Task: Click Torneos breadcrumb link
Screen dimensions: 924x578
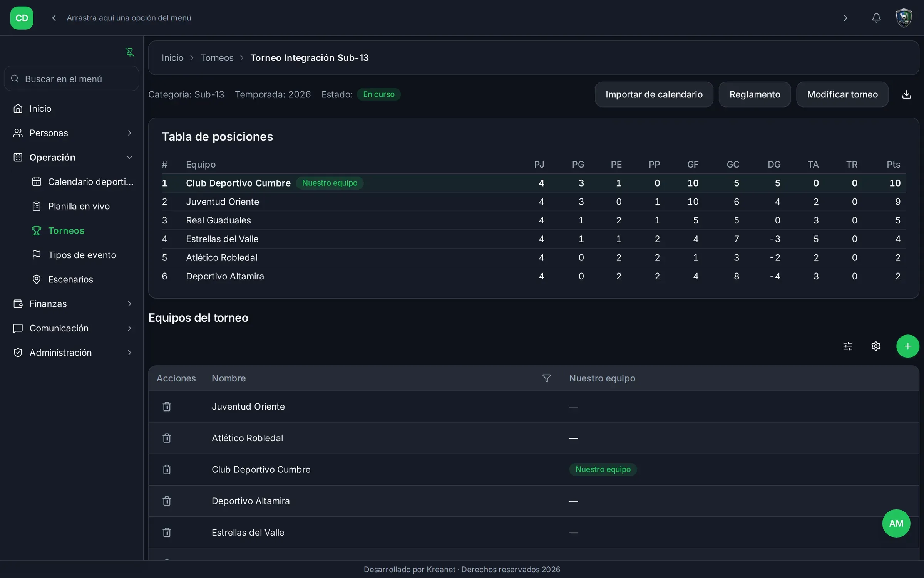Action: [x=217, y=58]
